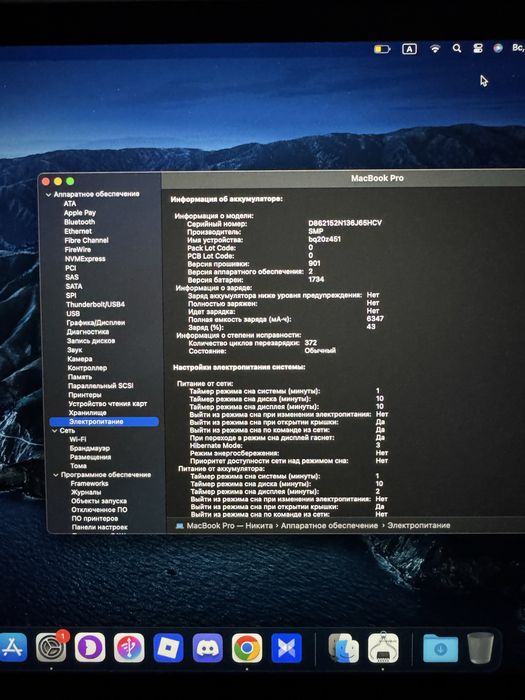Open the Downloads folder in the Dock
The height and width of the screenshot is (700, 525).
coord(441,649)
